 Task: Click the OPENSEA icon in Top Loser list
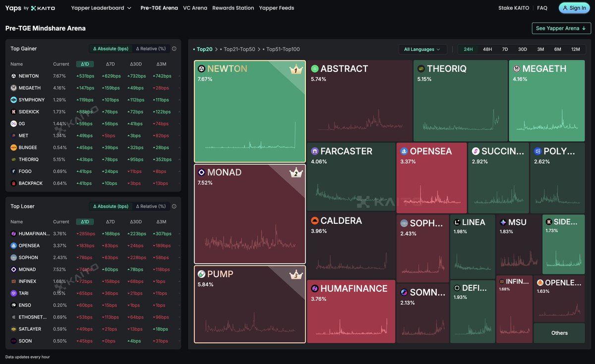coord(13,246)
